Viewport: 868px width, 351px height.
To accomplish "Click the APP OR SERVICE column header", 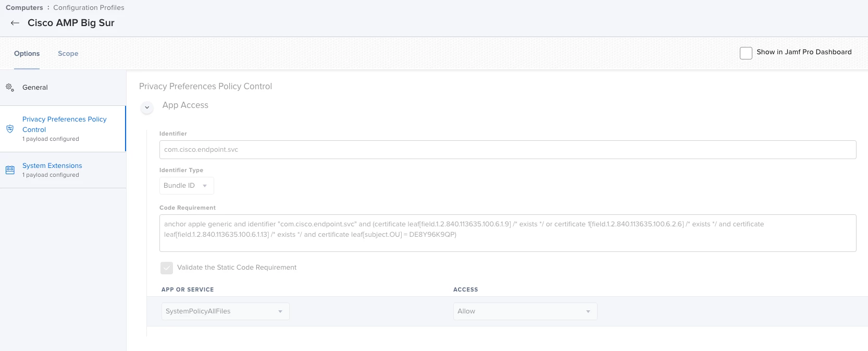I will point(188,289).
